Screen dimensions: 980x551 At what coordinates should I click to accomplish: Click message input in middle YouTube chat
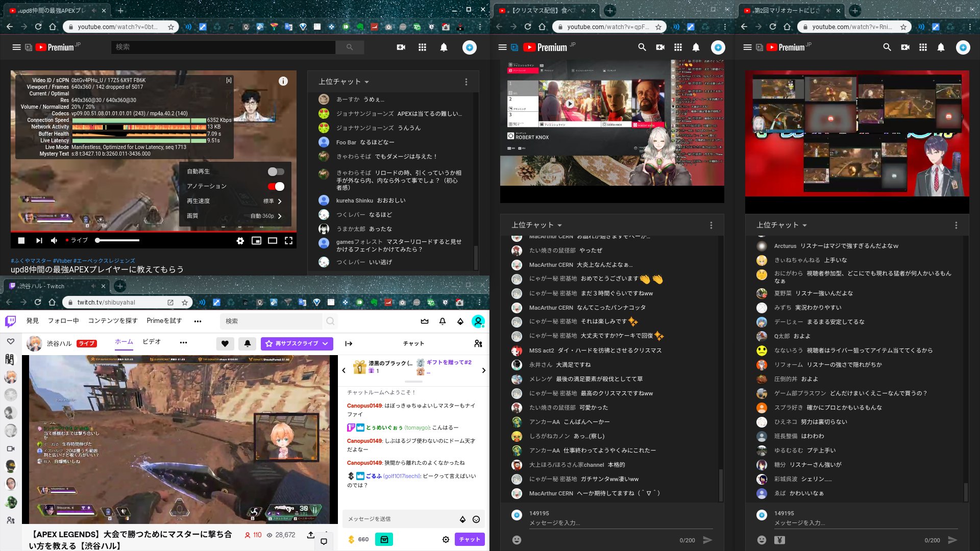[621, 523]
